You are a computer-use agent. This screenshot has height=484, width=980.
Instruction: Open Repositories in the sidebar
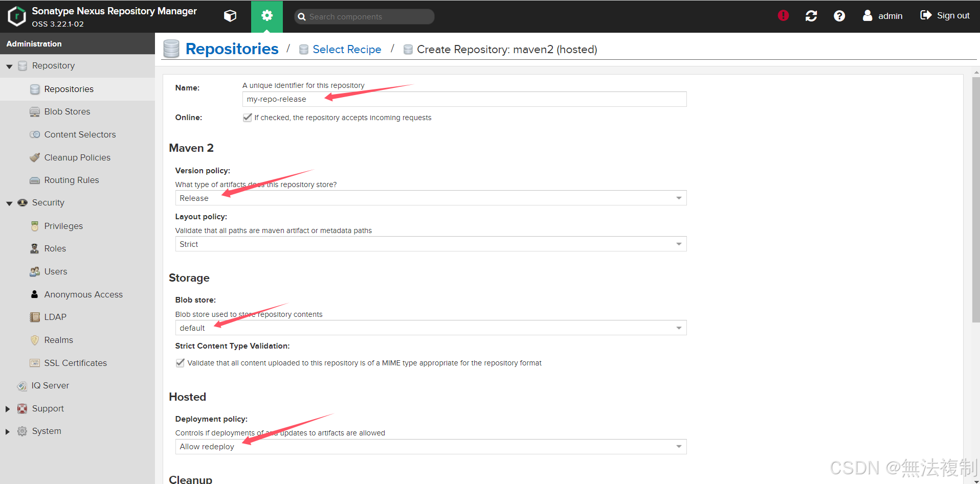[x=69, y=89]
